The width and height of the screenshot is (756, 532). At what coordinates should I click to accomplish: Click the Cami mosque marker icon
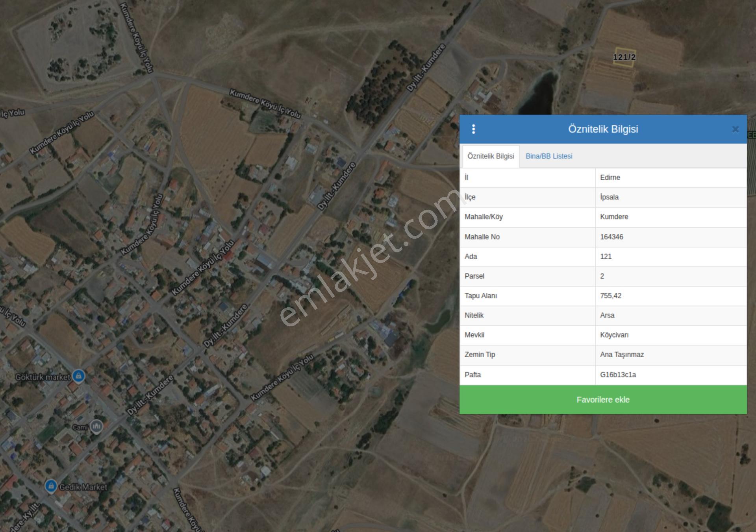click(96, 426)
